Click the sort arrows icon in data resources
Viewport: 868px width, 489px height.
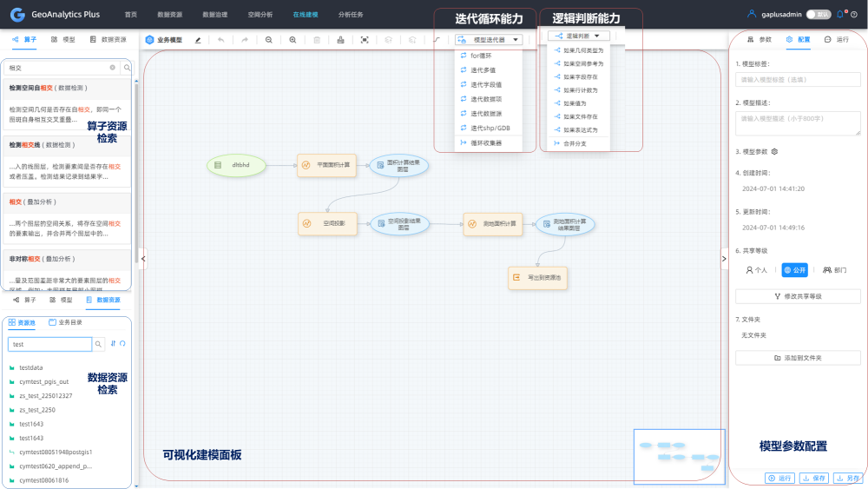(113, 343)
